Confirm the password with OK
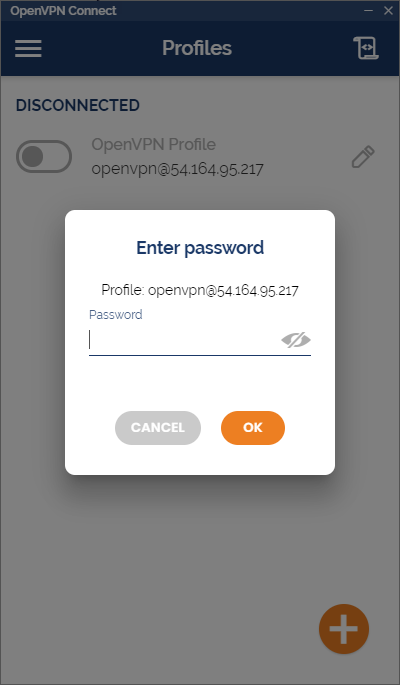This screenshot has width=400, height=685. [x=253, y=428]
